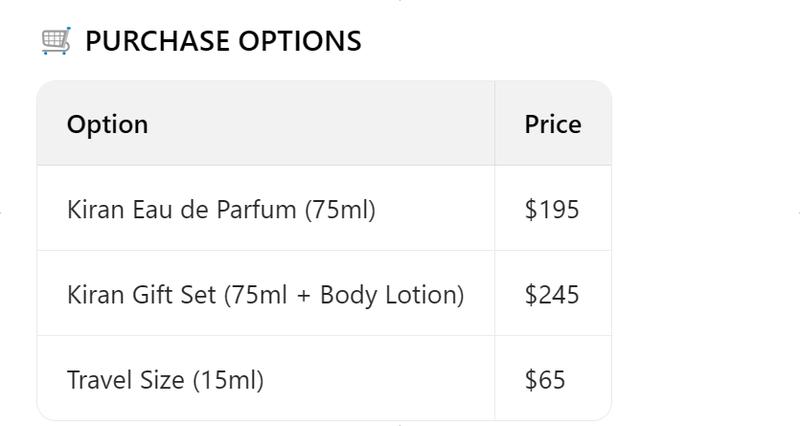
Task: Pick the Travel Size (15ml) option
Action: pos(165,380)
